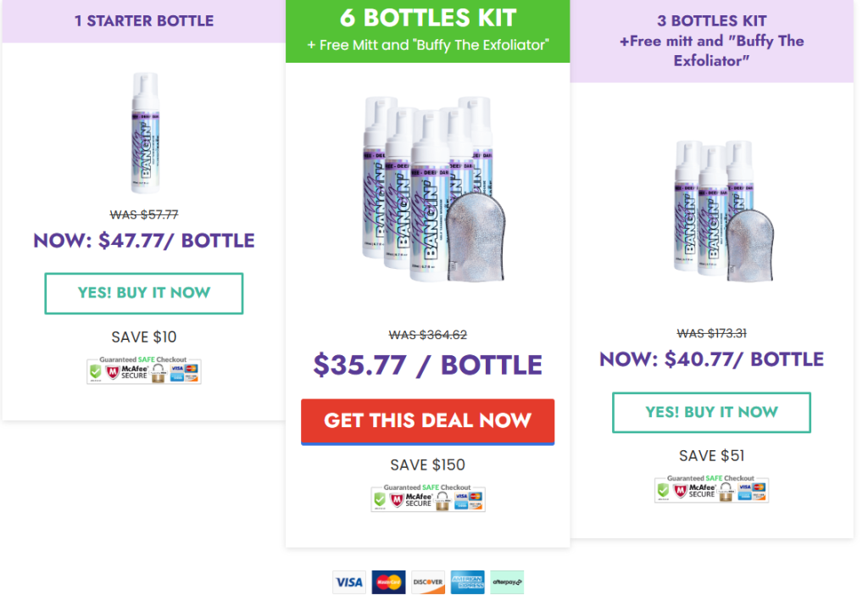Image resolution: width=868 pixels, height=601 pixels.
Task: Click YES! BUY IT NOW for 3 bottles kit
Action: pos(711,412)
